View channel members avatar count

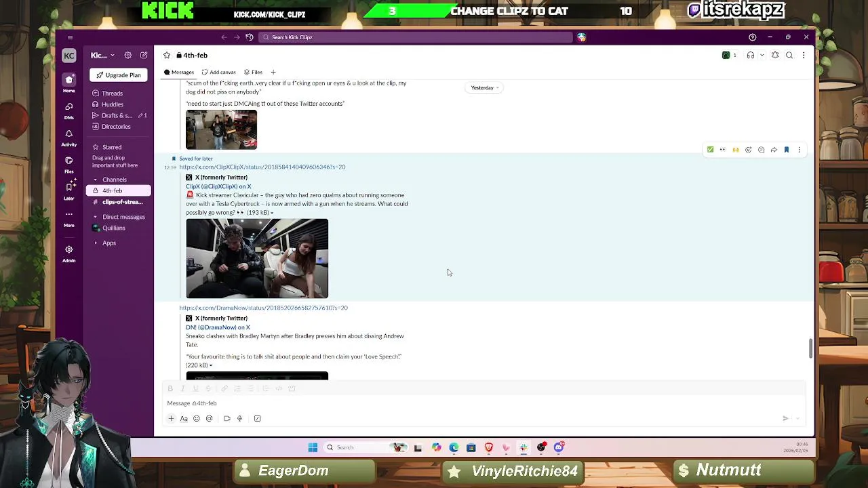click(x=729, y=56)
